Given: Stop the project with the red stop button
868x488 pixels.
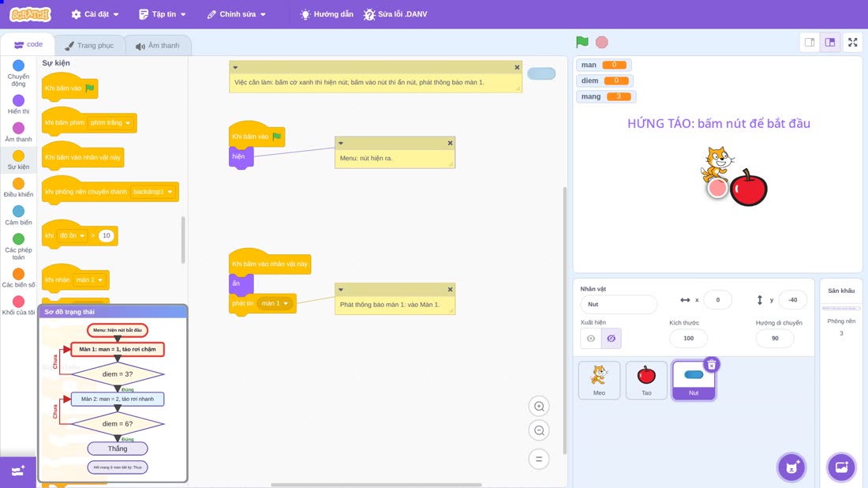Looking at the screenshot, I should click(602, 42).
